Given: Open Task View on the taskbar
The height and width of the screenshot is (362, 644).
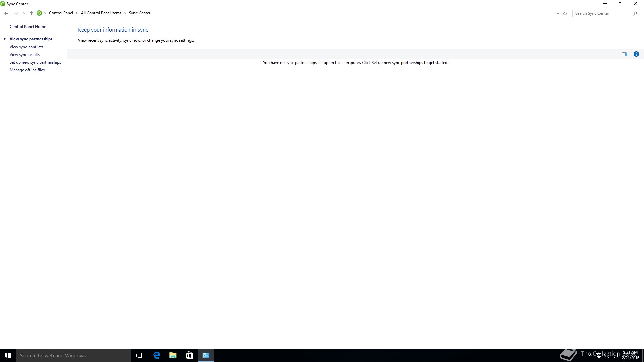Looking at the screenshot, I should [140, 355].
